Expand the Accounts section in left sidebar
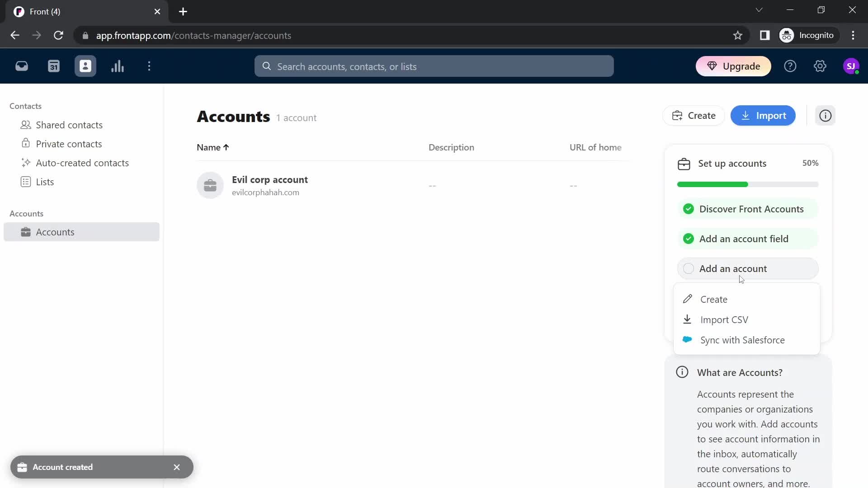This screenshot has height=488, width=868. click(27, 213)
